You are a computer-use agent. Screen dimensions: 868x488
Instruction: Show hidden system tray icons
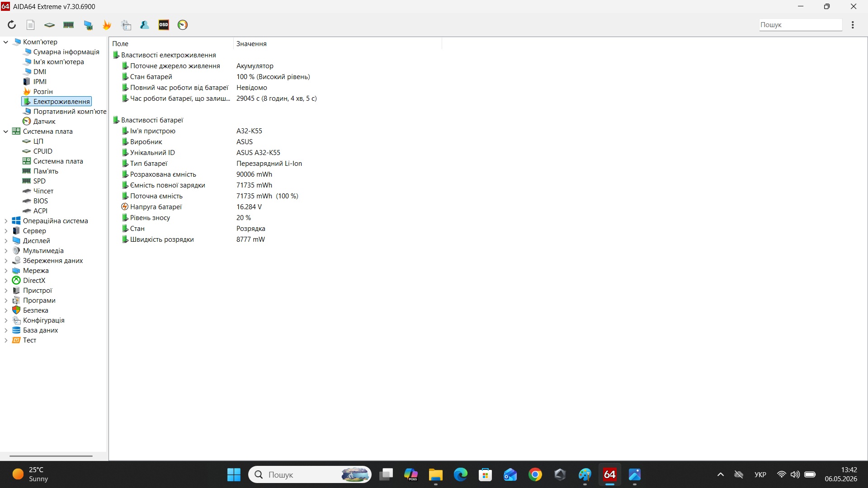pyautogui.click(x=721, y=475)
